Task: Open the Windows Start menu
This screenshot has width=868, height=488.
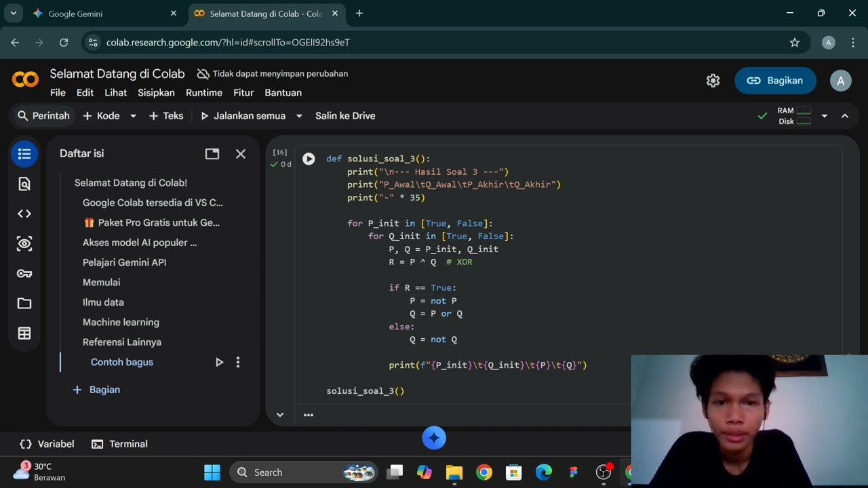Action: click(212, 472)
